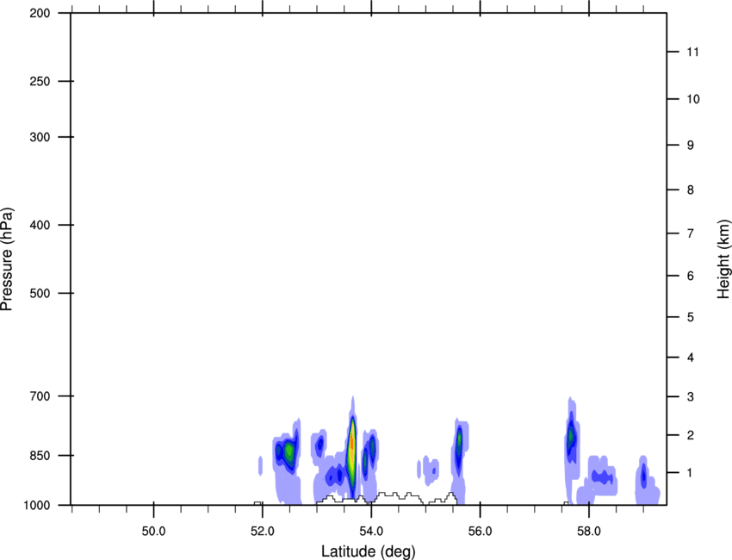732x560 pixels.
Task: Pick the 3 km height label
Action: (691, 396)
